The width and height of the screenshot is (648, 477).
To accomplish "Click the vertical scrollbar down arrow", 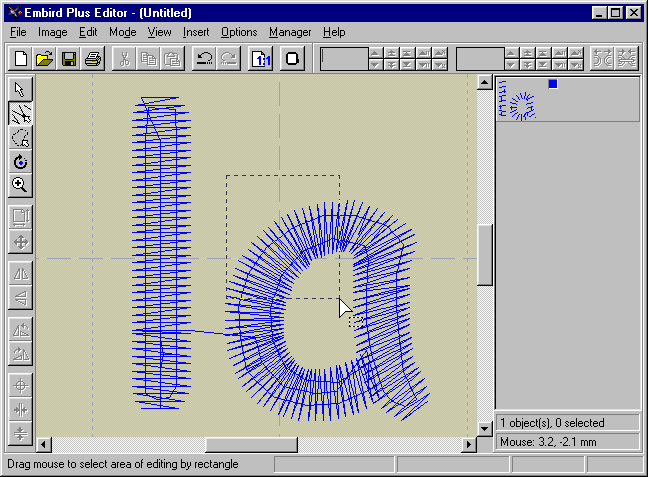I will coord(485,429).
